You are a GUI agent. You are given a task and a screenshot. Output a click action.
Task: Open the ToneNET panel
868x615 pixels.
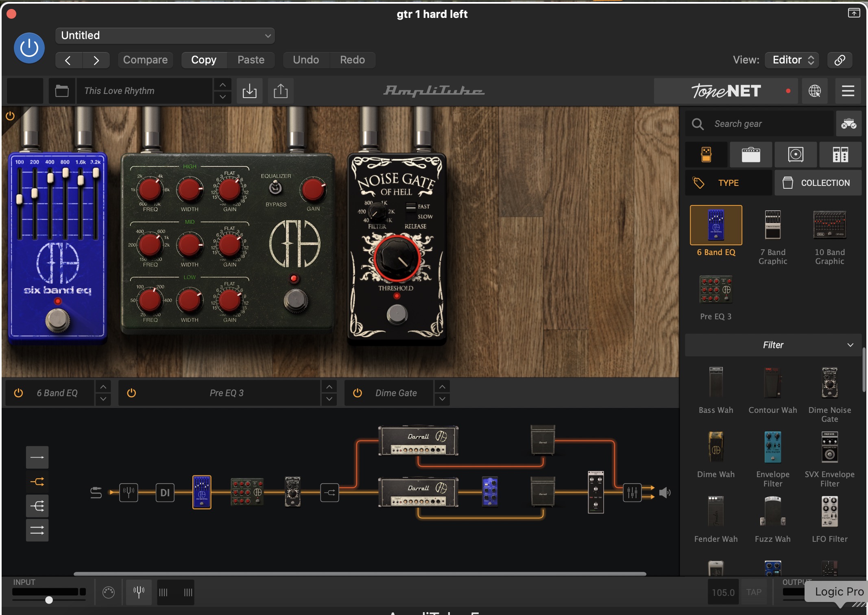[x=727, y=91]
